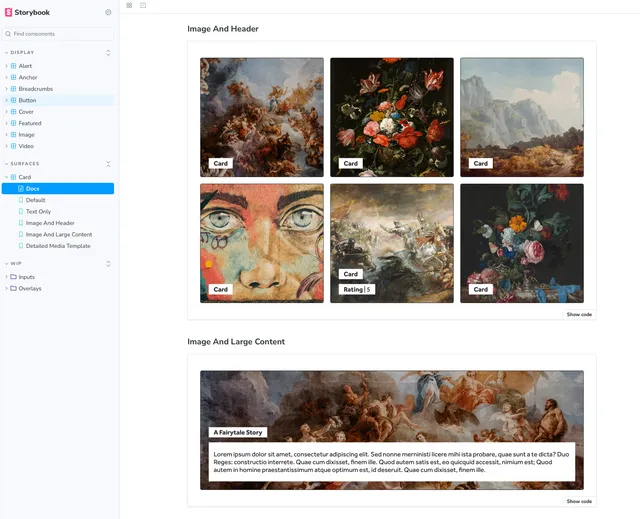Collapse the Card component tree
Screen dimensions: 640x519
[x=7, y=177]
